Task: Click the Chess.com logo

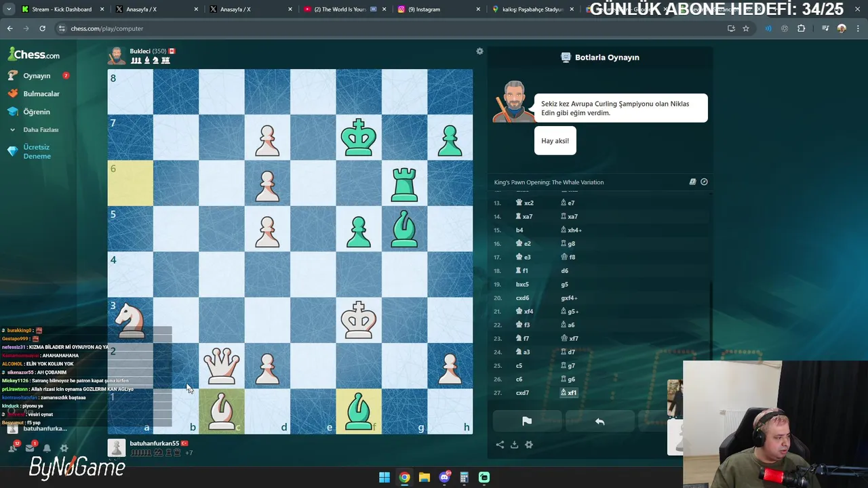Action: (34, 54)
